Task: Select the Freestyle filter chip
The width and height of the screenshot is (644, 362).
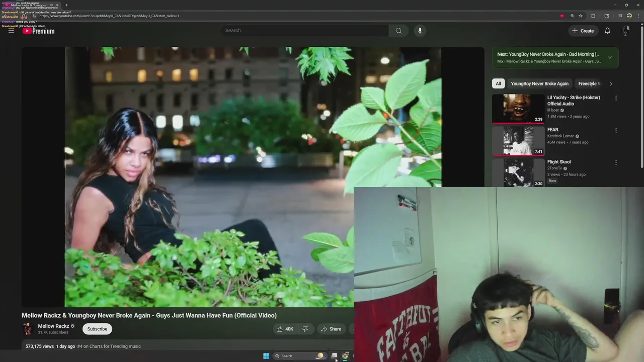Action: click(589, 83)
